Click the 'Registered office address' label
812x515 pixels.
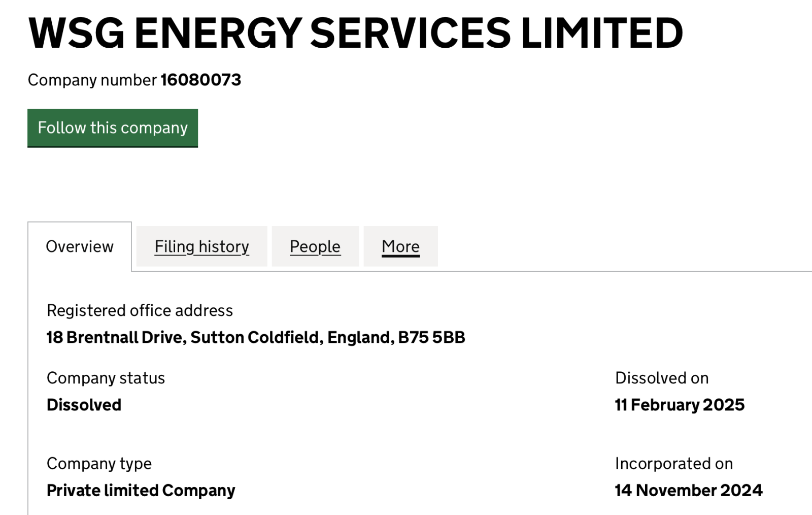(140, 310)
